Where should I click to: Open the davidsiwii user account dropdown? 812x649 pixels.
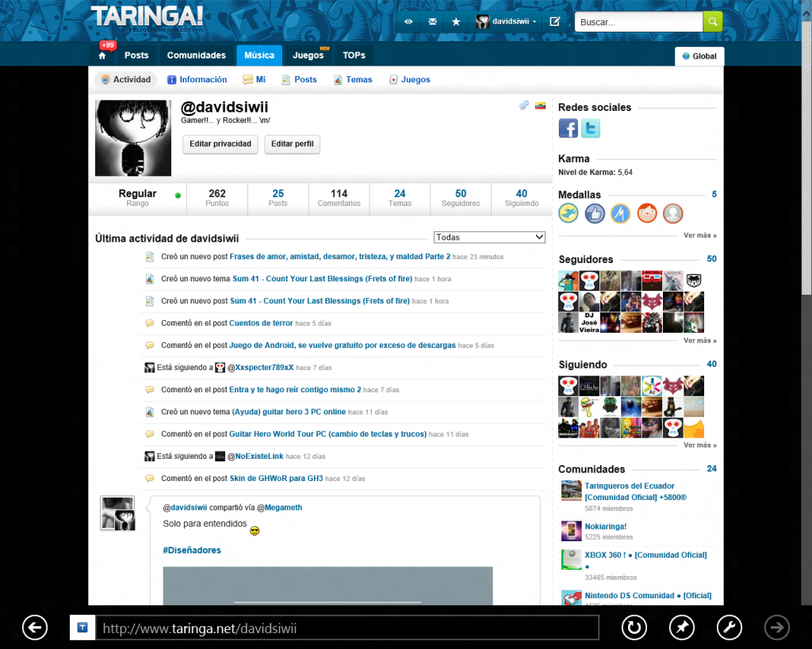click(x=506, y=21)
